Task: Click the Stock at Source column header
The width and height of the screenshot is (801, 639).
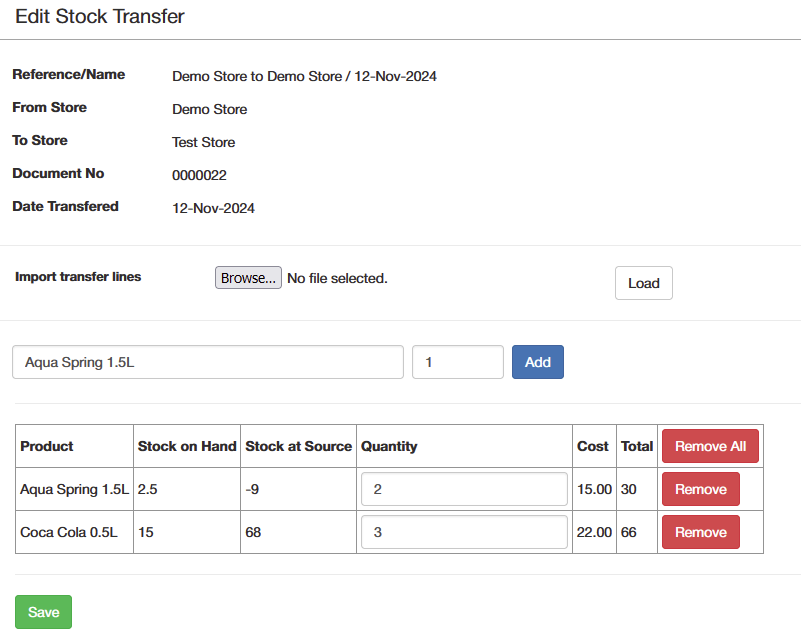Action: pos(298,446)
